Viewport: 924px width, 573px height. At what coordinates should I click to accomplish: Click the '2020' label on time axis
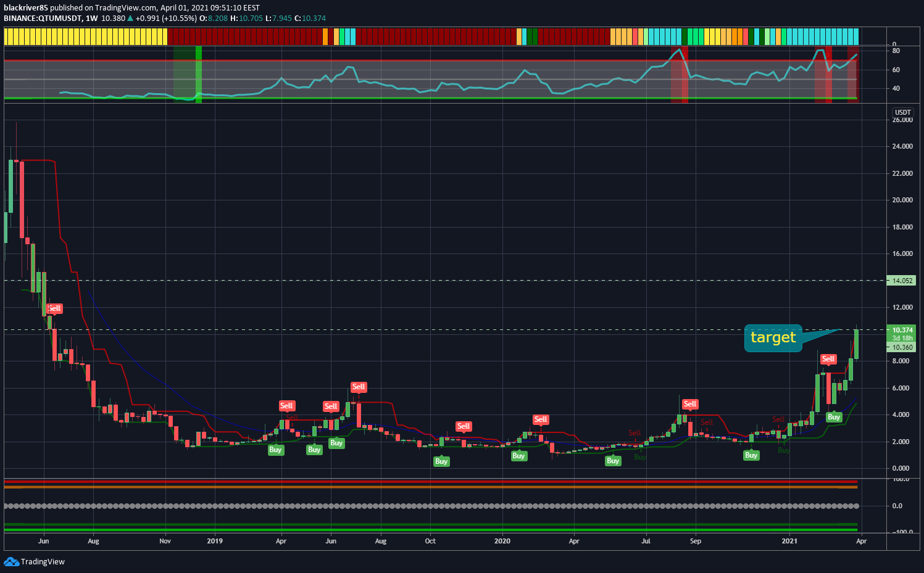pyautogui.click(x=502, y=542)
